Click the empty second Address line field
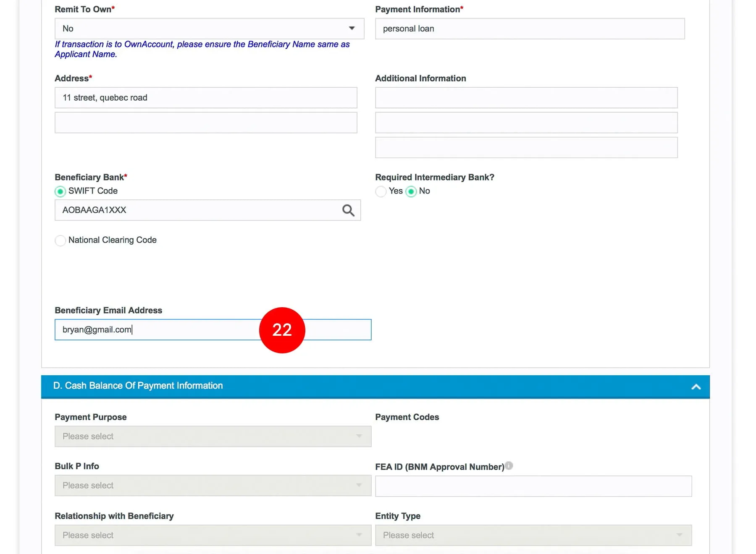This screenshot has width=756, height=554. click(x=206, y=123)
